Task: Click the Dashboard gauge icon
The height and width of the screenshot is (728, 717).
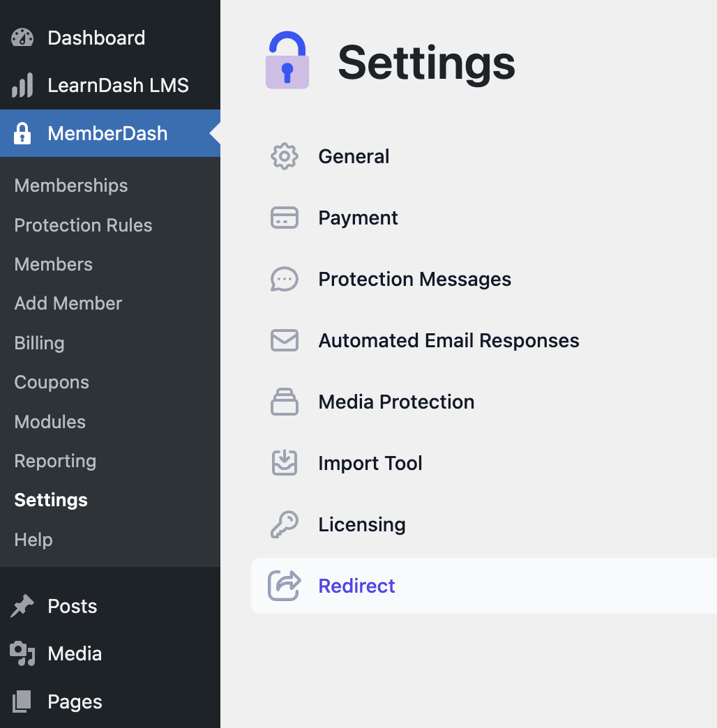Action: click(22, 38)
